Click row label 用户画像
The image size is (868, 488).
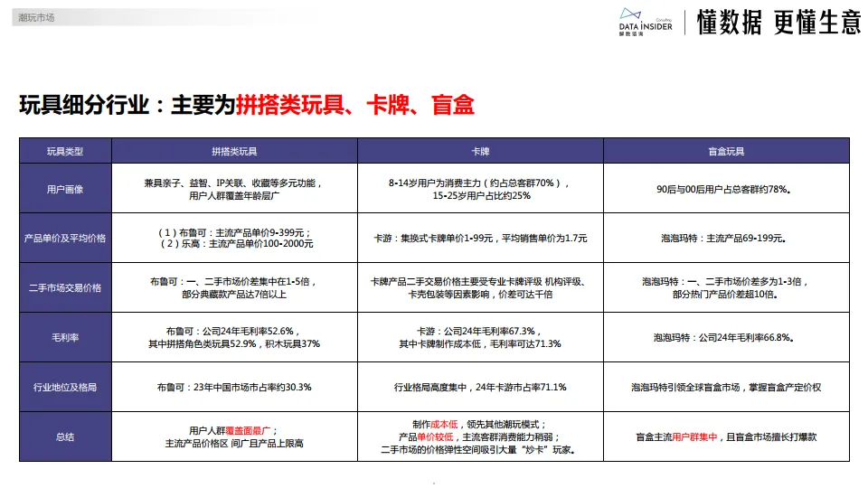coord(65,189)
